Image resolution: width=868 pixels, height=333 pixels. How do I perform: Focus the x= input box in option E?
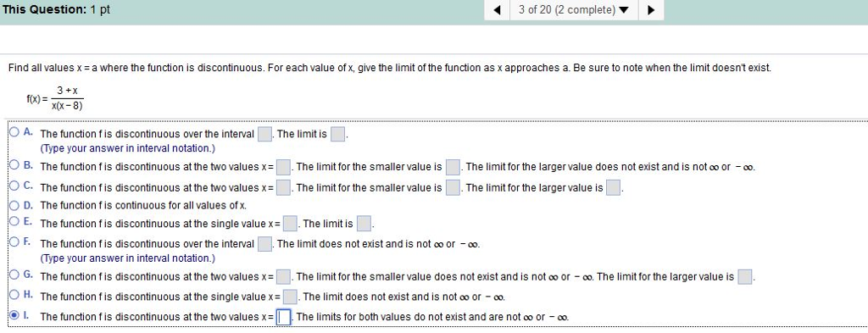click(290, 224)
